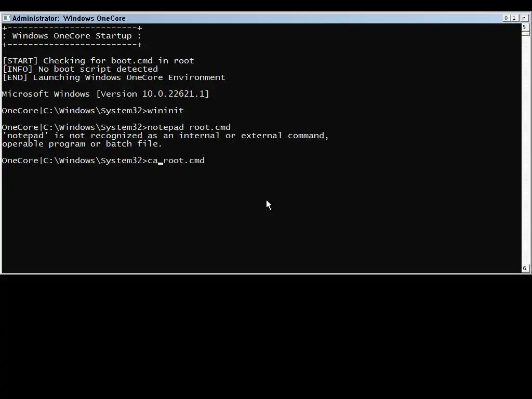Click the close button labeled r
Viewport: 532px width, 399px height.
[x=524, y=18]
